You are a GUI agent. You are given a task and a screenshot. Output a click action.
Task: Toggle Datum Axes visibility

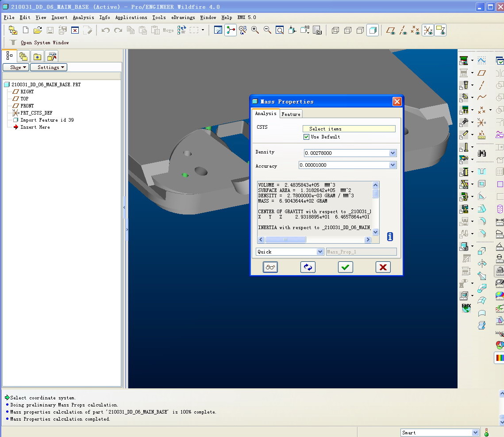(x=403, y=30)
